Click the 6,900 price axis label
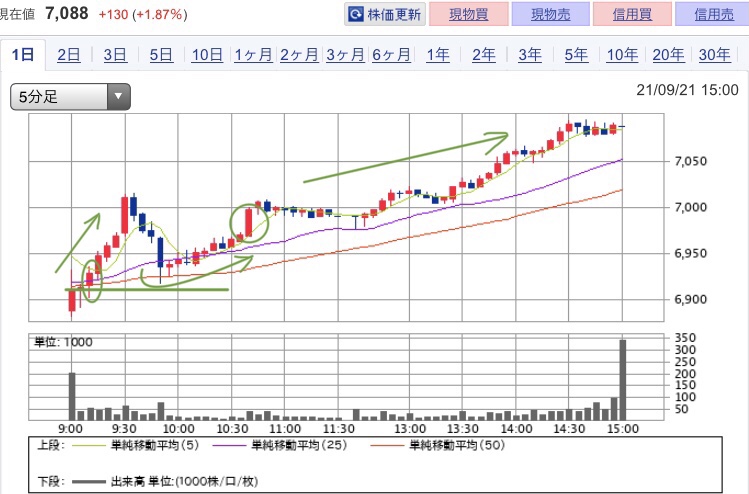 [691, 300]
